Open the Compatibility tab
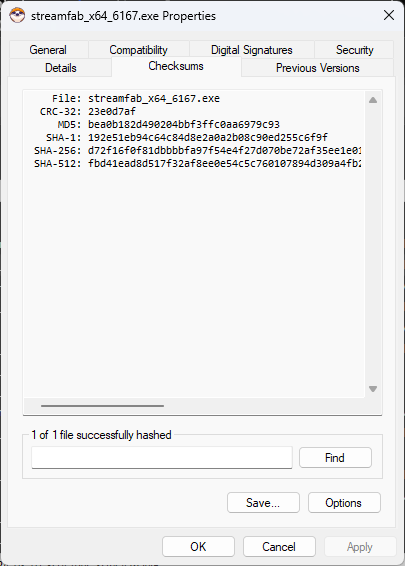The width and height of the screenshot is (405, 566). pos(138,50)
